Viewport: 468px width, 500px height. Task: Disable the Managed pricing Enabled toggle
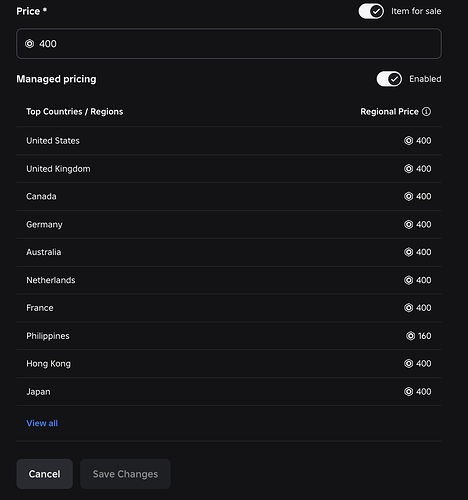tap(389, 79)
